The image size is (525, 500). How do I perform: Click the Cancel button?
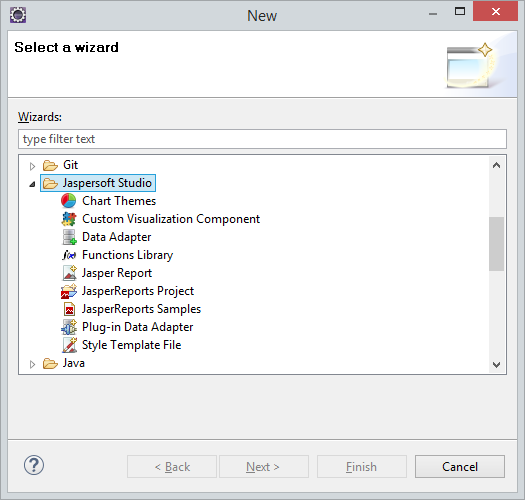click(460, 467)
